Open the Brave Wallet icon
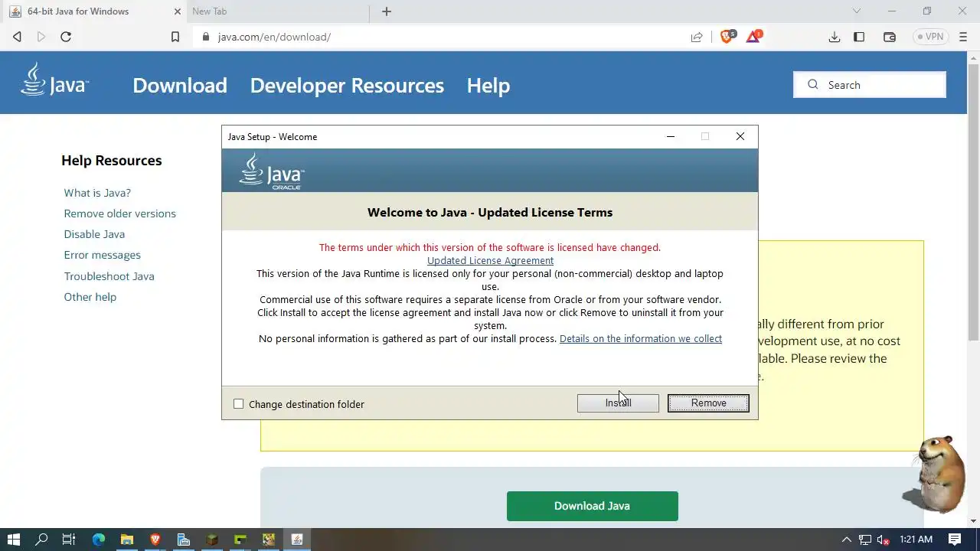Screen dimensions: 980x551 (890, 37)
